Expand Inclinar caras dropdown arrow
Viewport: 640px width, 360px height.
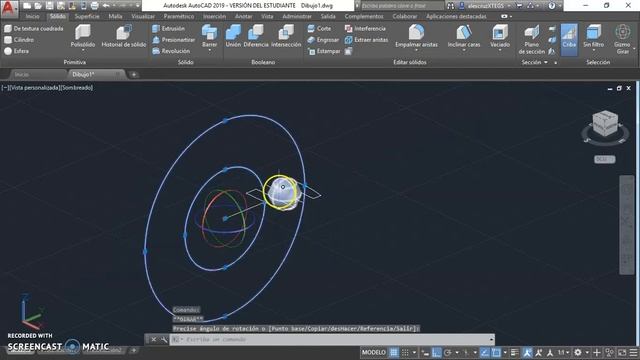pyautogui.click(x=464, y=50)
